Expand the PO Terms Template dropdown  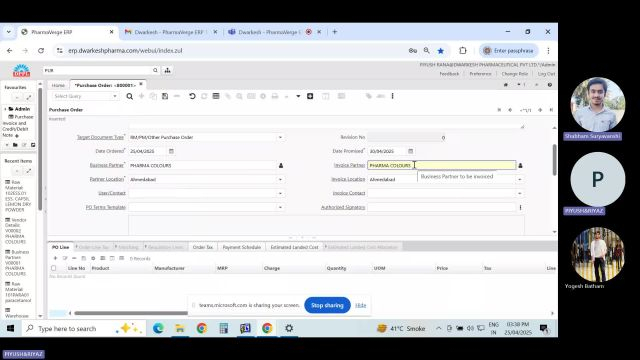[280, 207]
